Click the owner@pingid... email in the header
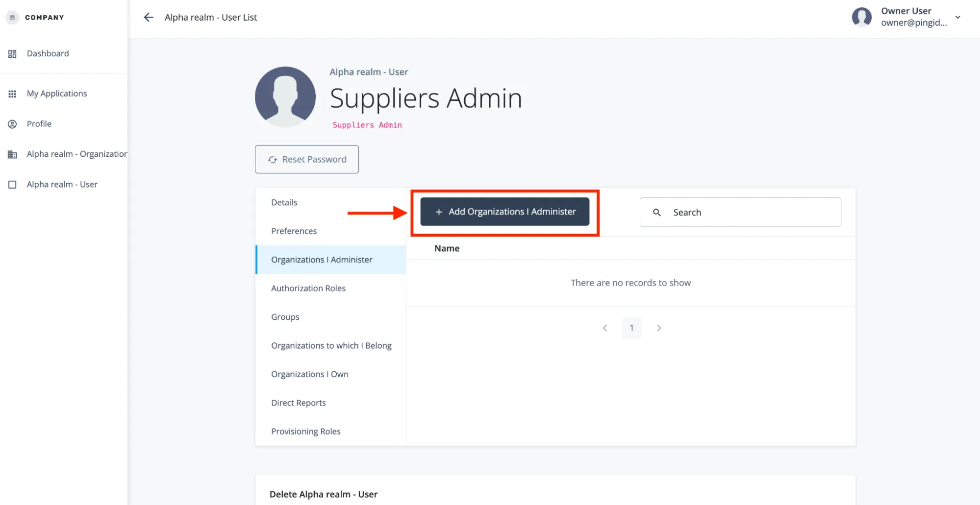 tap(914, 23)
